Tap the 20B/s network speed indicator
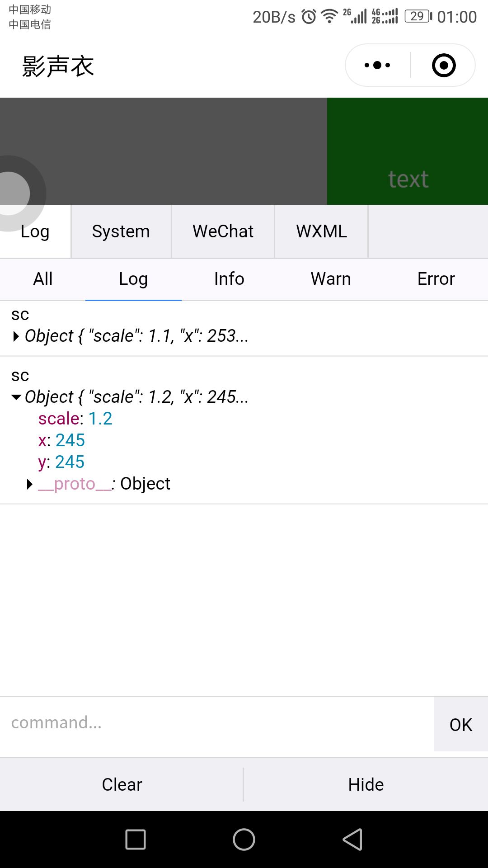This screenshot has width=488, height=868. coord(274,17)
